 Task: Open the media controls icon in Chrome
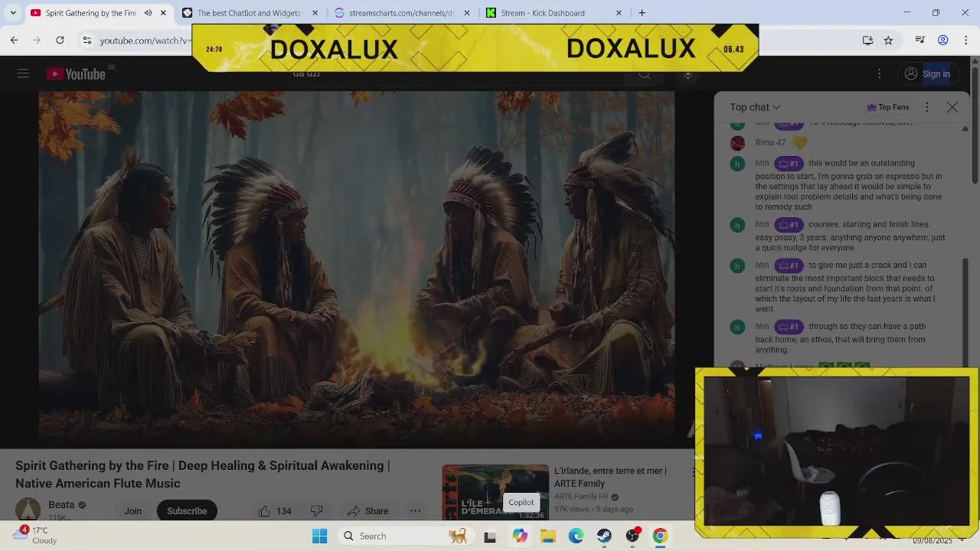(x=920, y=41)
